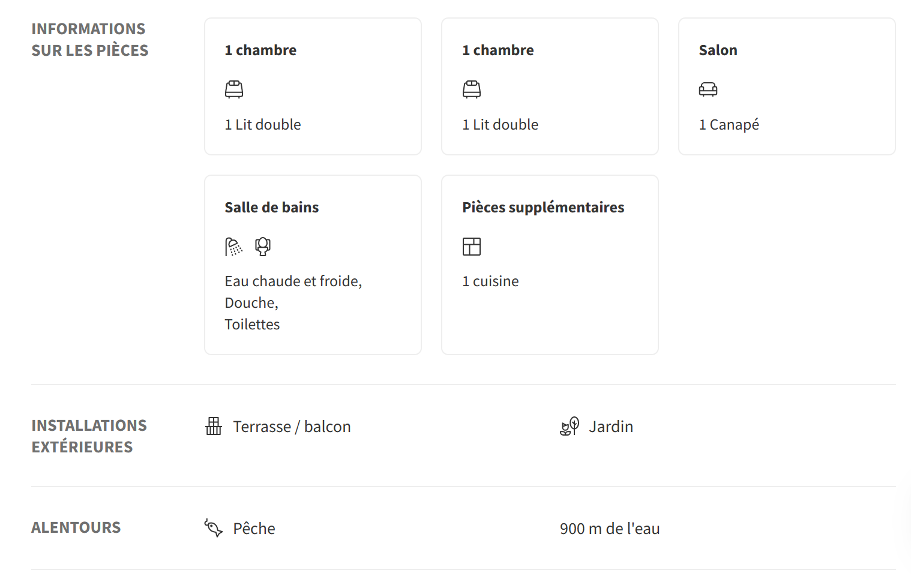Click the 1 Canapé text

(x=729, y=125)
